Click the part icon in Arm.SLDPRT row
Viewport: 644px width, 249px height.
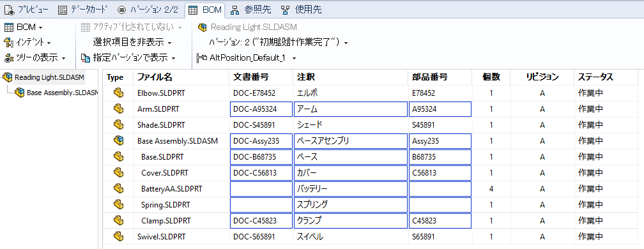point(119,109)
